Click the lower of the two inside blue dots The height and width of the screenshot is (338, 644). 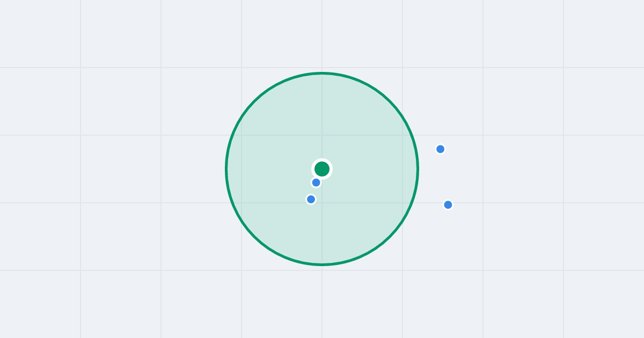pos(311,199)
